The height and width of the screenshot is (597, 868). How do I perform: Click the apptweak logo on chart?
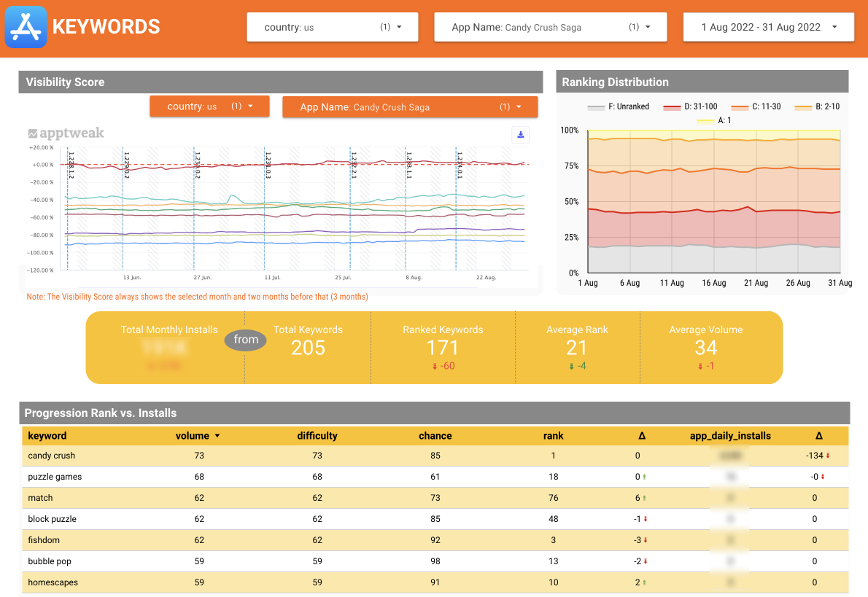(x=66, y=133)
